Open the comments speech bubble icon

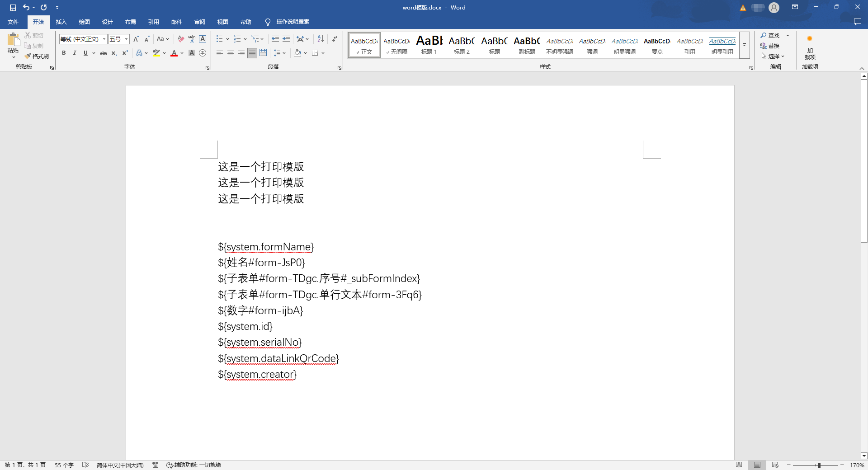pyautogui.click(x=857, y=22)
